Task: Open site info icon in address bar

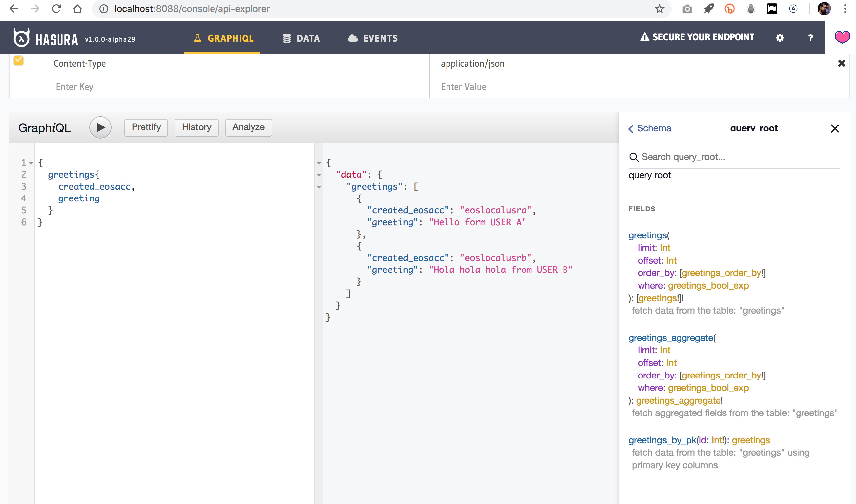Action: 104,9
